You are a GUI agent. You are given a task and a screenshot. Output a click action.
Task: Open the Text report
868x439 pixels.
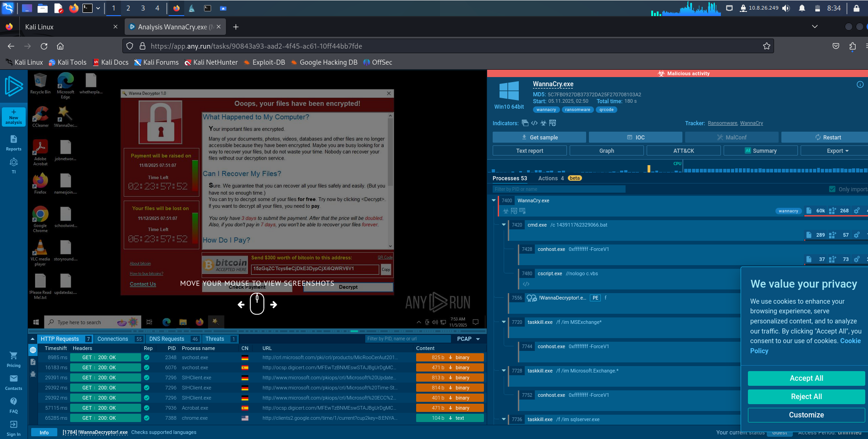point(530,150)
